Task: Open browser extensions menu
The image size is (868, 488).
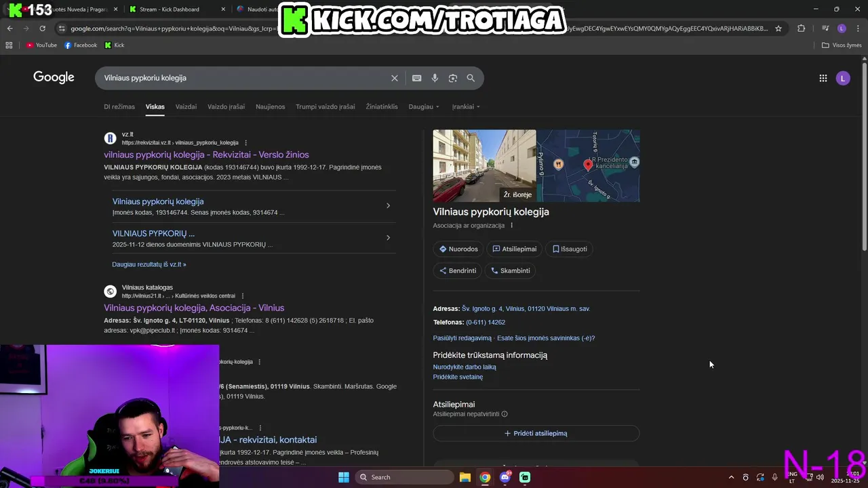Action: tap(801, 28)
